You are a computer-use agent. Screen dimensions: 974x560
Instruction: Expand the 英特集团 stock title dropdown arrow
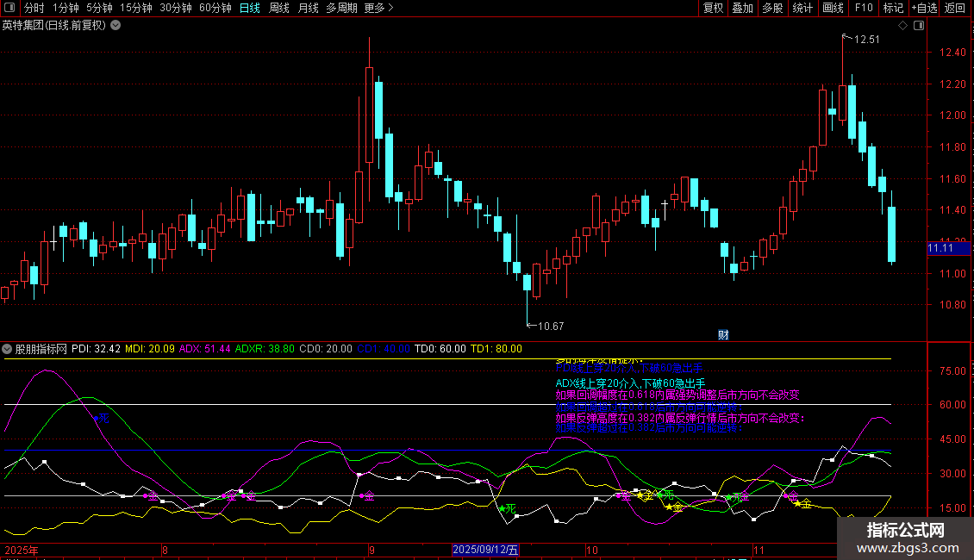(116, 25)
